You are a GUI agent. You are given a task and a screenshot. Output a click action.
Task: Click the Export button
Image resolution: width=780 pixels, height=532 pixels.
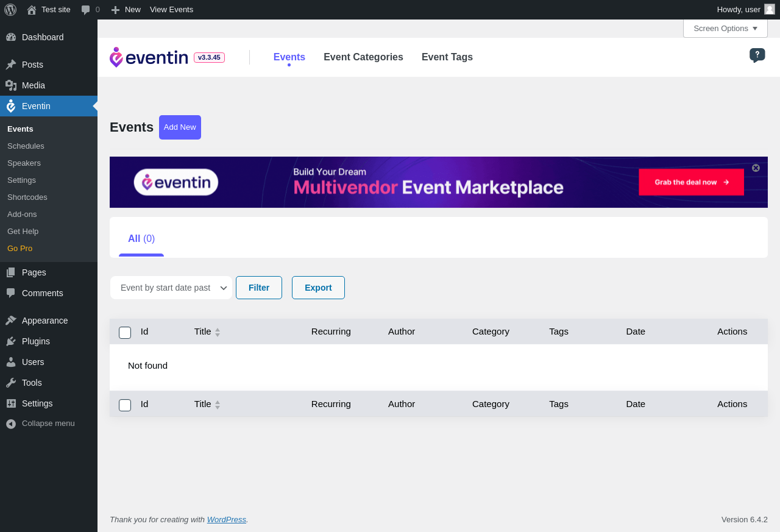(318, 288)
